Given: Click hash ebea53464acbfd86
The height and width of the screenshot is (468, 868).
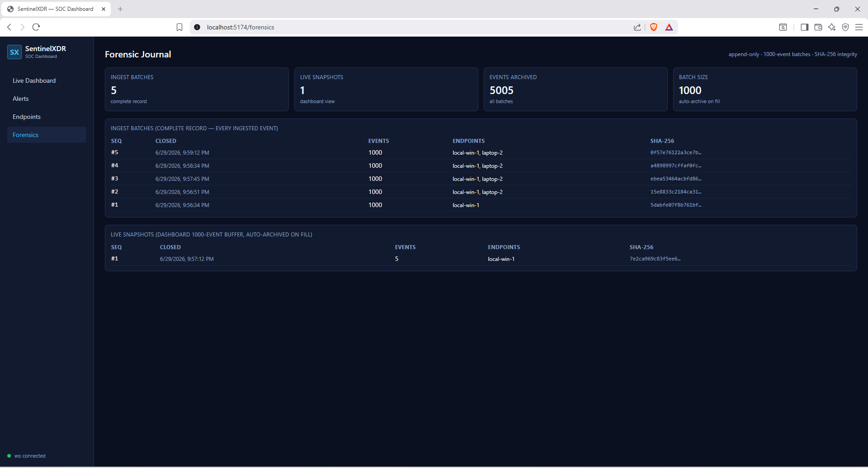Looking at the screenshot, I should pos(676,179).
